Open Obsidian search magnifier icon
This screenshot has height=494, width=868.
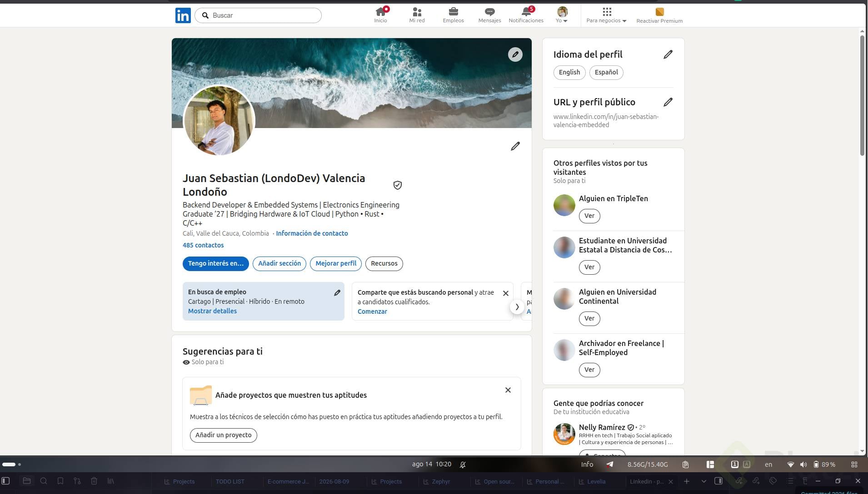pyautogui.click(x=44, y=481)
